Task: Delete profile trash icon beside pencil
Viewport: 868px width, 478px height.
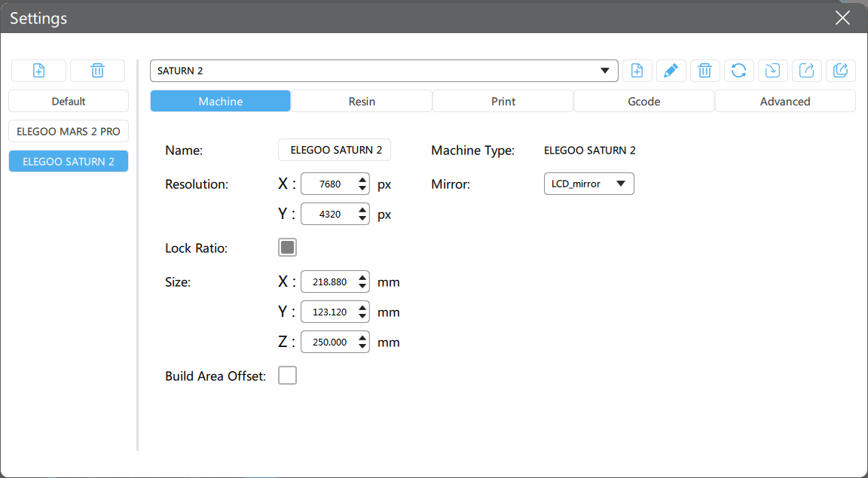Action: click(704, 71)
